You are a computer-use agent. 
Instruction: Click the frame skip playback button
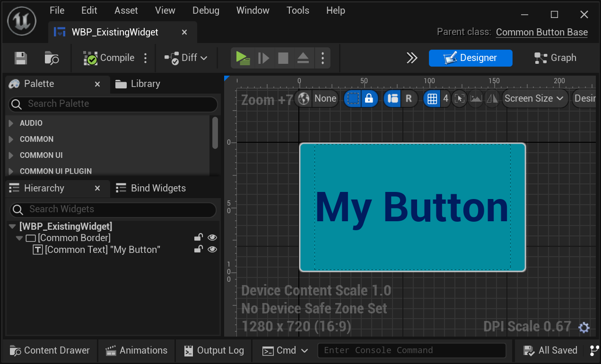point(263,58)
